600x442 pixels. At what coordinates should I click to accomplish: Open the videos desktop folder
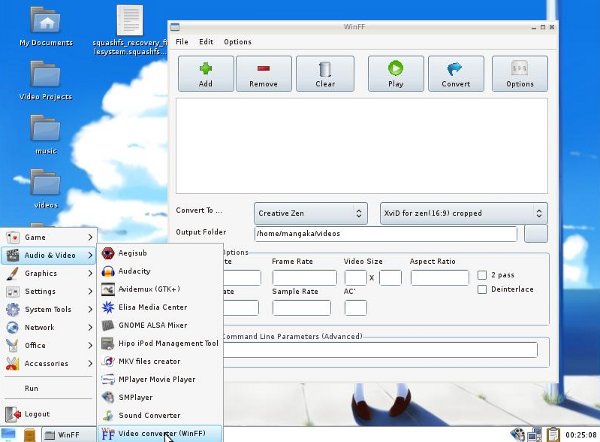point(46,189)
